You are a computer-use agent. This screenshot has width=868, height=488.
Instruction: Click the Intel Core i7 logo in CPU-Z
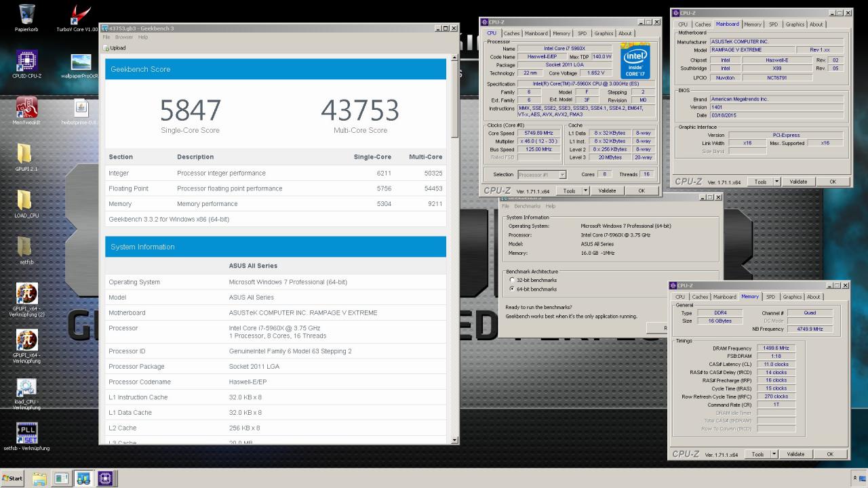pyautogui.click(x=635, y=62)
